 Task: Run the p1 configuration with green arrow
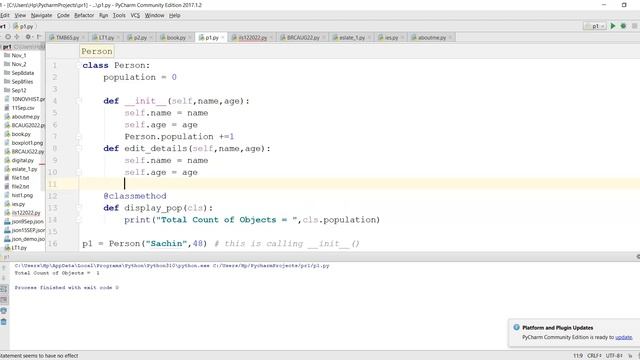pyautogui.click(x=613, y=26)
